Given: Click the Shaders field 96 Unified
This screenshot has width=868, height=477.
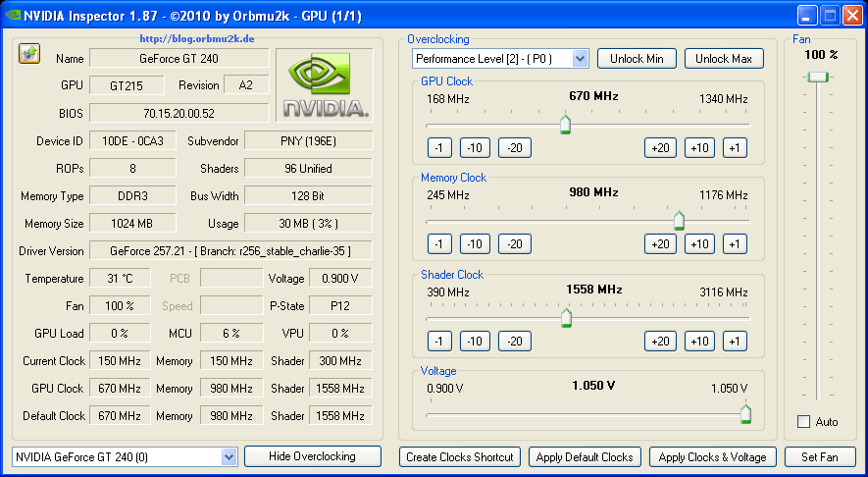Looking at the screenshot, I should [308, 169].
